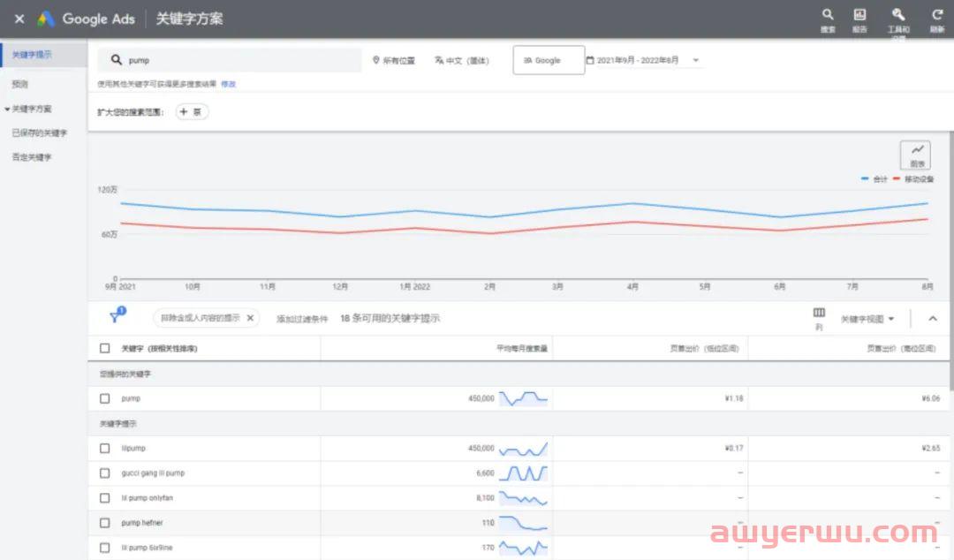
Task: Collapse the panel with the up chevron
Action: [933, 318]
